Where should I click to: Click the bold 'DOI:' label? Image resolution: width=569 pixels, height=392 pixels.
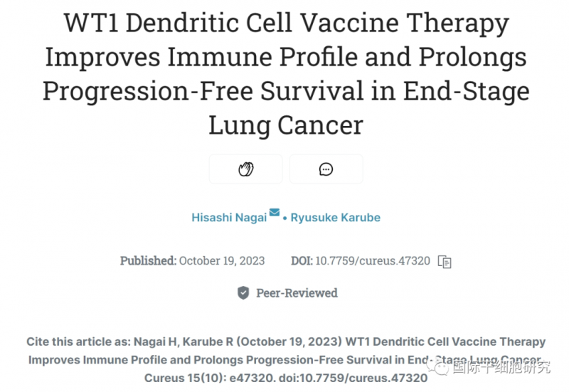302,261
